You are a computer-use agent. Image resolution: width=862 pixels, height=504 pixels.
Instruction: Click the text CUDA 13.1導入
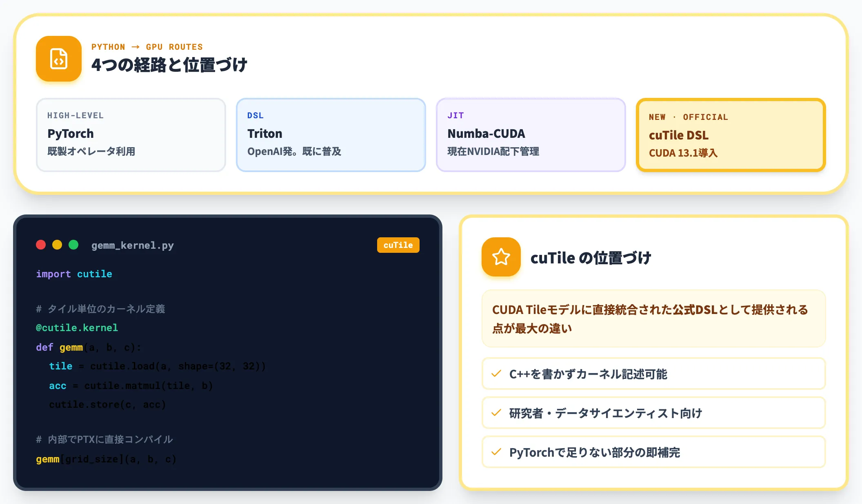pos(683,153)
